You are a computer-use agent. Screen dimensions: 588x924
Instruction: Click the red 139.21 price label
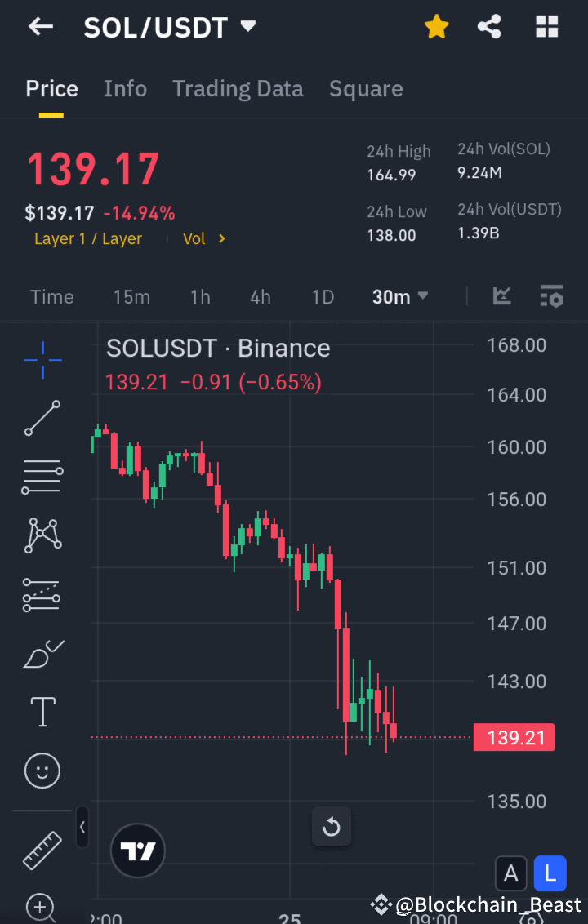coord(514,737)
